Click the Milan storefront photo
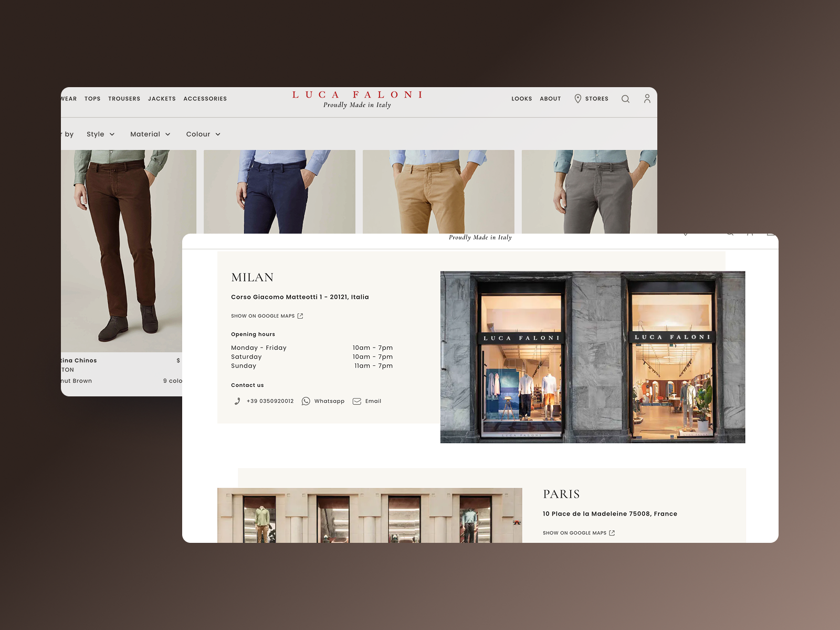The width and height of the screenshot is (840, 630). (592, 356)
